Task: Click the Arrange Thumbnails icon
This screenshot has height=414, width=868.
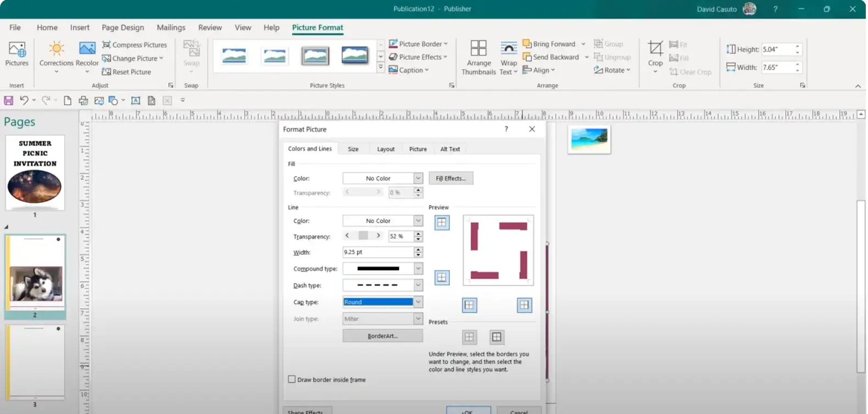Action: 478,49
